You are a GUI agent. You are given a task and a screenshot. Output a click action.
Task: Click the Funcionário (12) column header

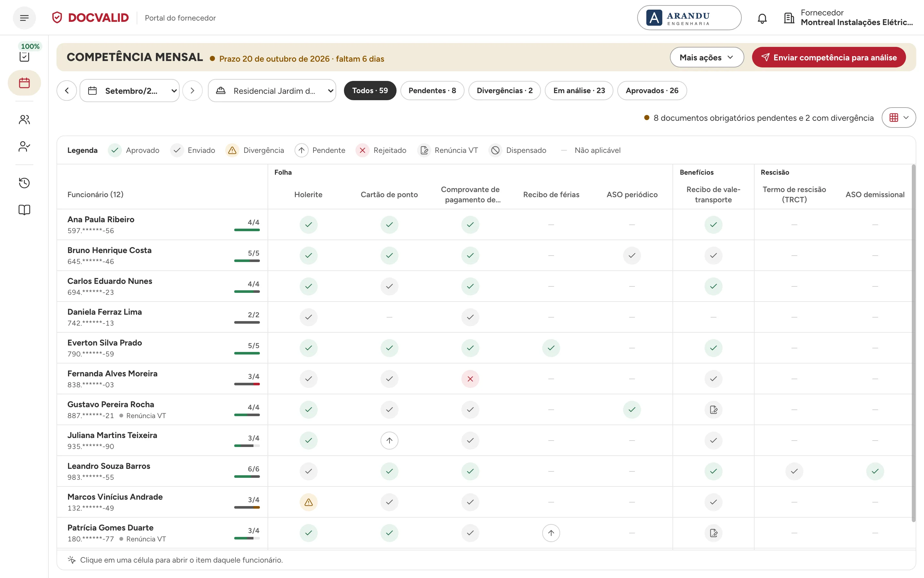(x=96, y=195)
